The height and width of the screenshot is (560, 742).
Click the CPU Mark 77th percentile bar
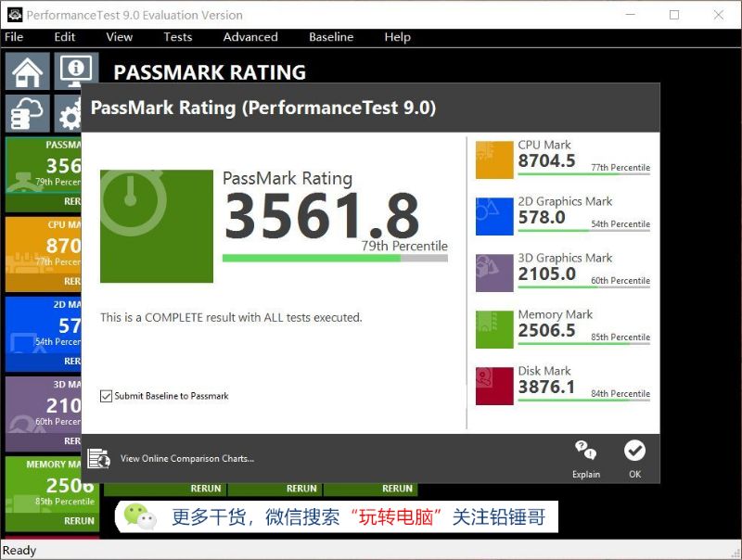tap(584, 174)
